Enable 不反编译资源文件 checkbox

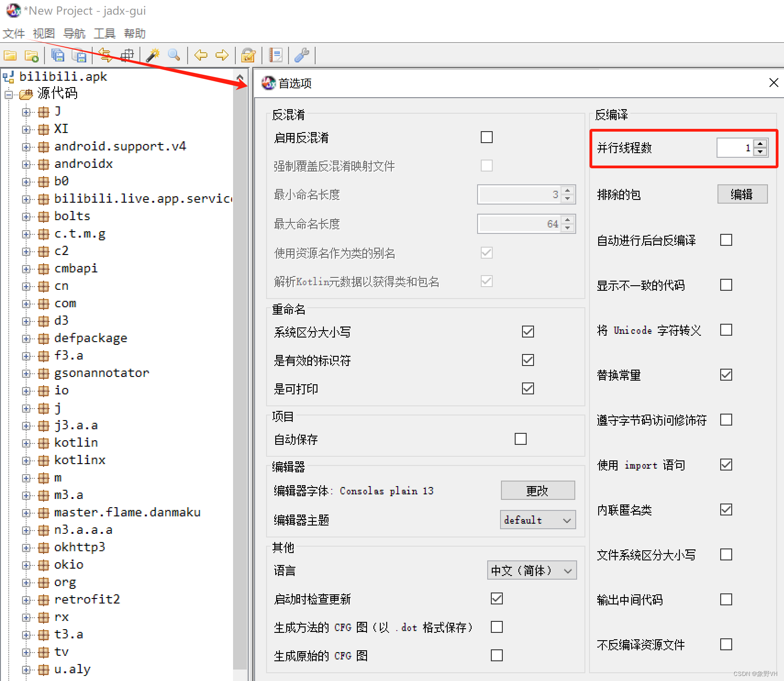coord(726,644)
